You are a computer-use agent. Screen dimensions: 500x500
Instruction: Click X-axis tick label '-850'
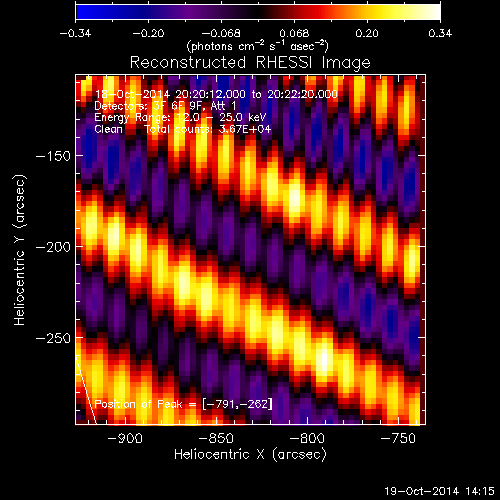[x=216, y=438]
